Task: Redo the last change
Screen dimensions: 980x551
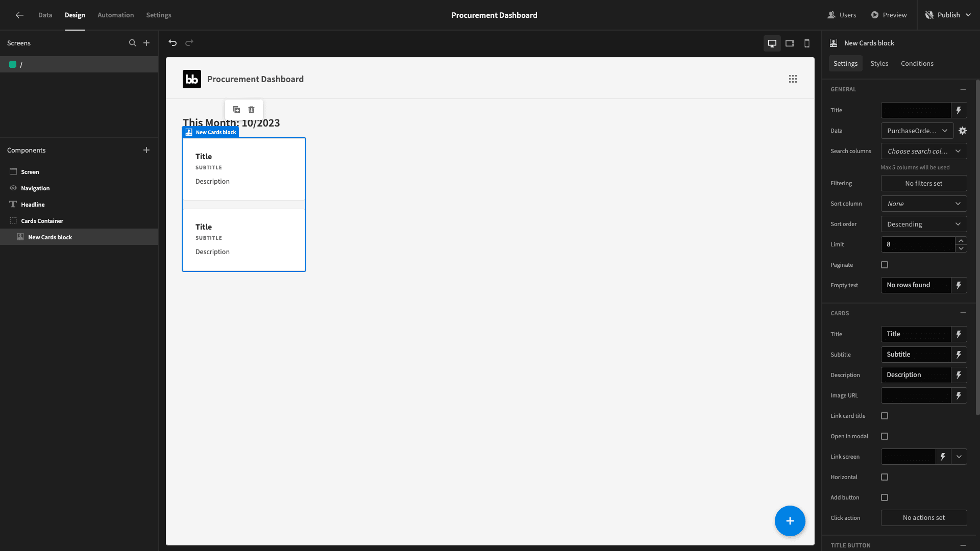Action: pos(189,43)
